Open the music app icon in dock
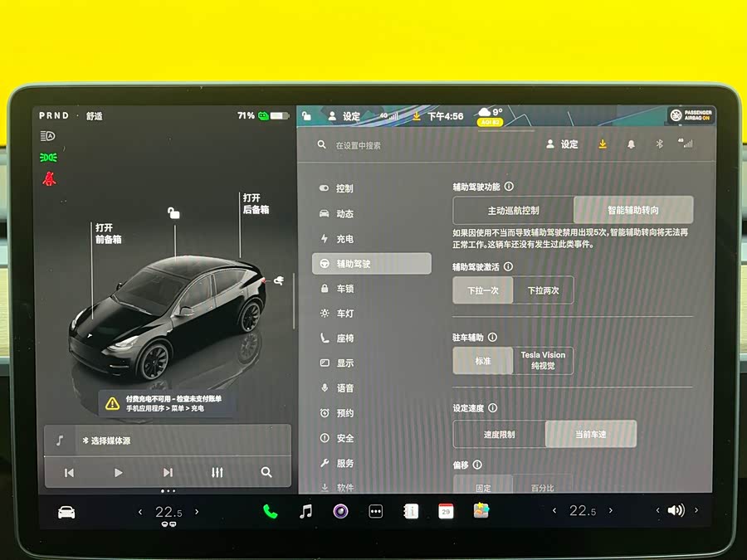 (x=305, y=512)
